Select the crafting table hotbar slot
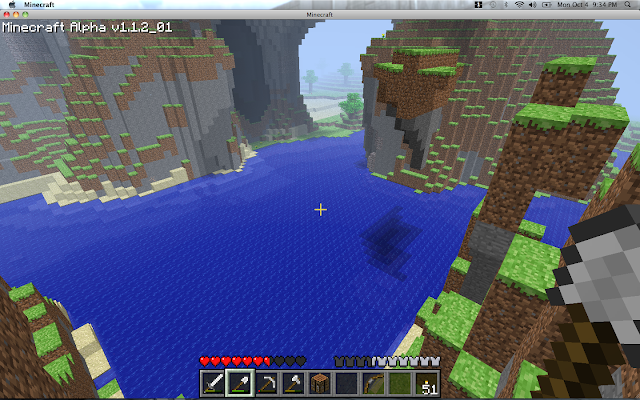This screenshot has width=640, height=400. (320, 383)
